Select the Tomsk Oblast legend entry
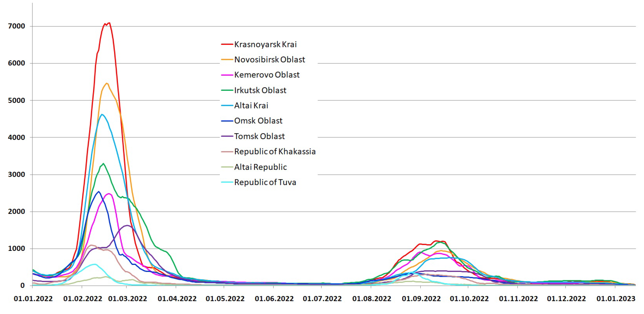The height and width of the screenshot is (314, 644). (259, 136)
